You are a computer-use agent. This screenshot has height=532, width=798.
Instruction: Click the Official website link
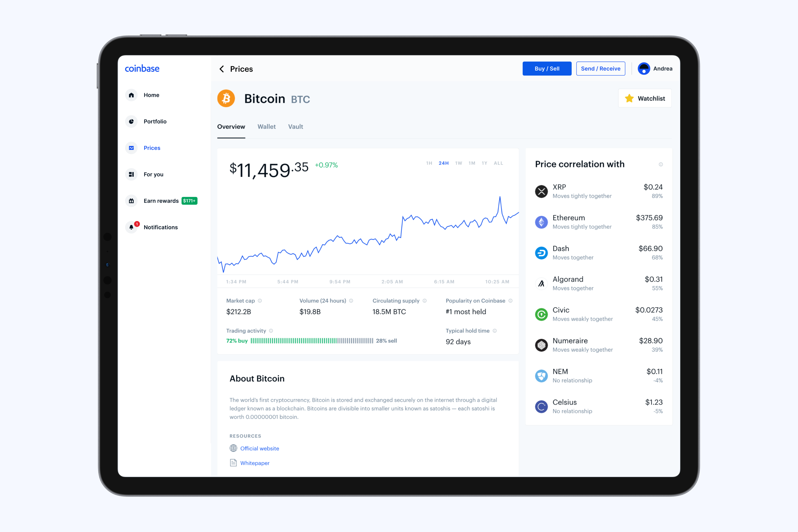tap(259, 447)
